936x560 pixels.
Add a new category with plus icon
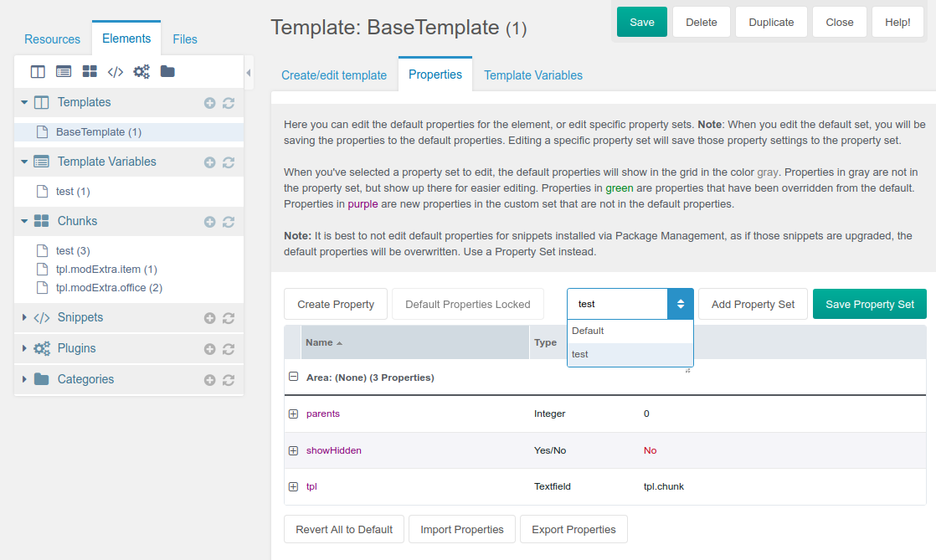tap(209, 380)
